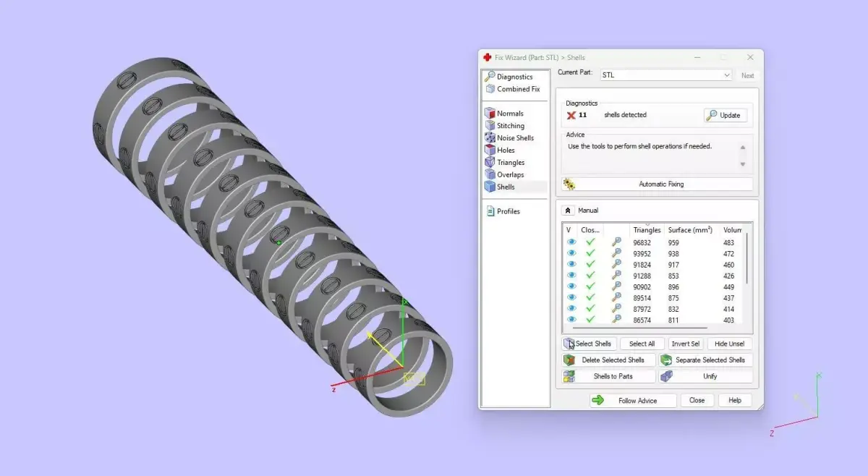Open the wizard Help button
This screenshot has height=476, width=868.
[x=734, y=400]
